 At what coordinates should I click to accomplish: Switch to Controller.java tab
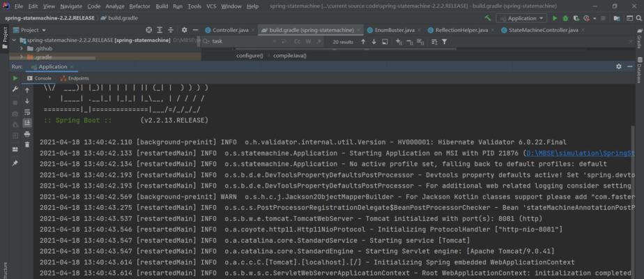pyautogui.click(x=231, y=30)
